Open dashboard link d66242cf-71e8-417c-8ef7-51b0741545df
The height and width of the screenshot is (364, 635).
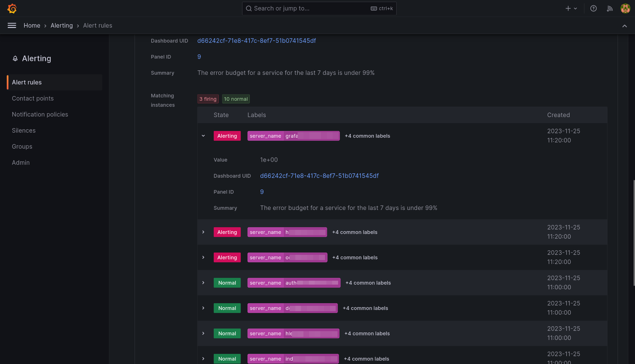click(x=257, y=41)
